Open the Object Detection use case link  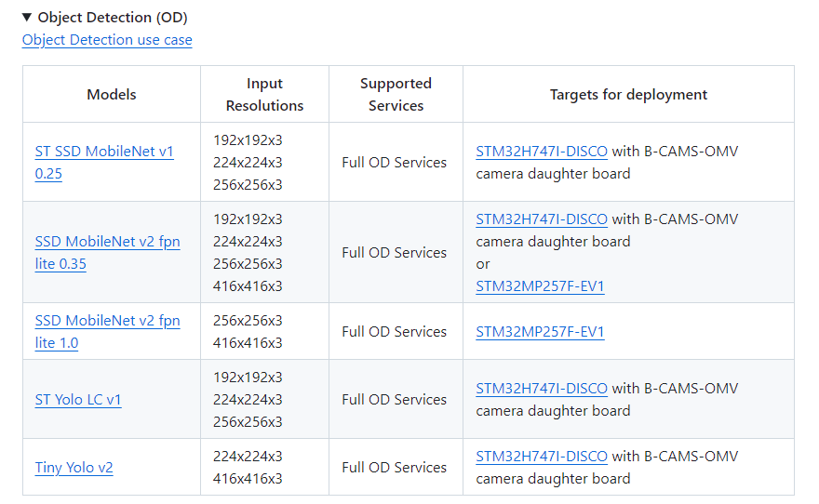click(107, 40)
